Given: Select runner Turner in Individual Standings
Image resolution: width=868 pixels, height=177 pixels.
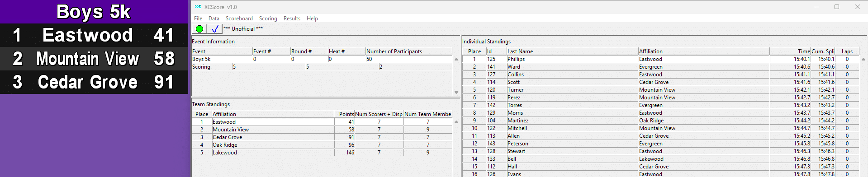Looking at the screenshot, I should [x=661, y=90].
